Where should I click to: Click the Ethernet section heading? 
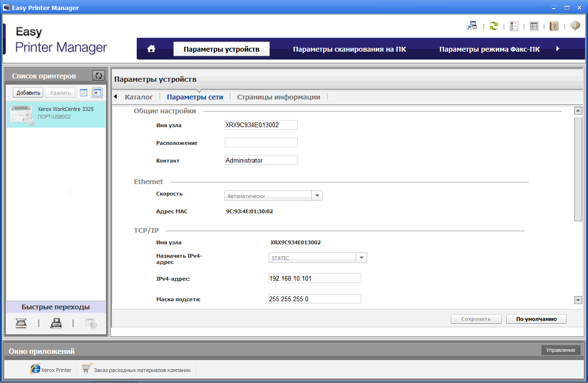pos(148,182)
